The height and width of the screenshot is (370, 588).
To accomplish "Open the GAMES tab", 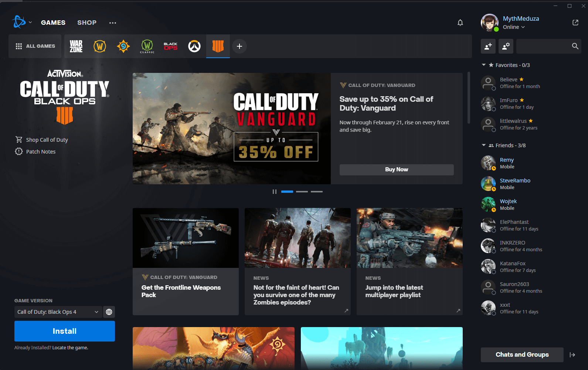I will click(x=53, y=23).
